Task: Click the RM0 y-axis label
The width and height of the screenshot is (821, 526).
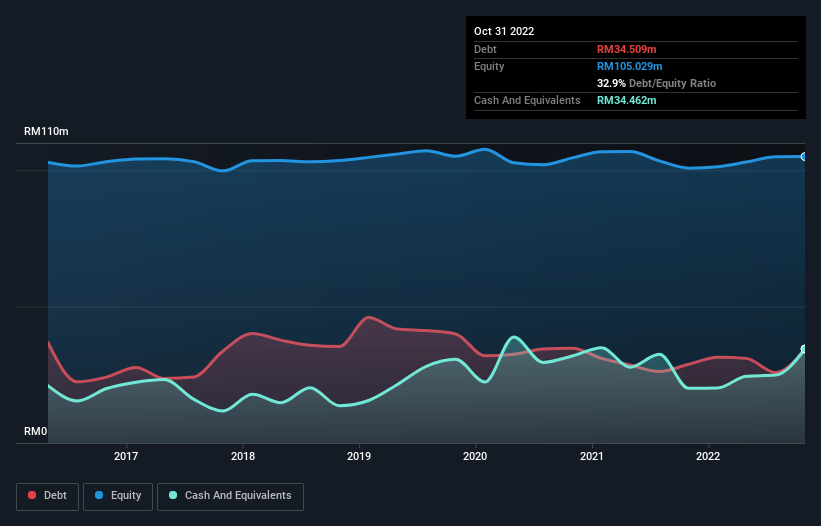Action: [x=36, y=431]
